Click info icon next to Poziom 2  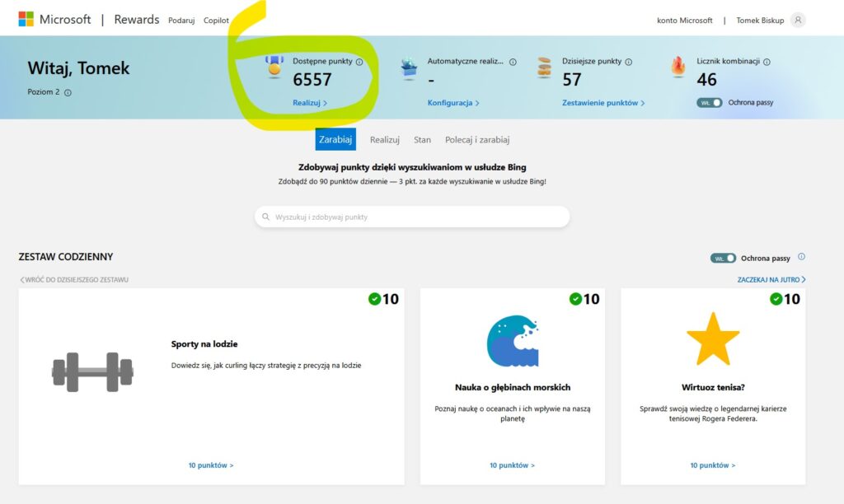(68, 92)
